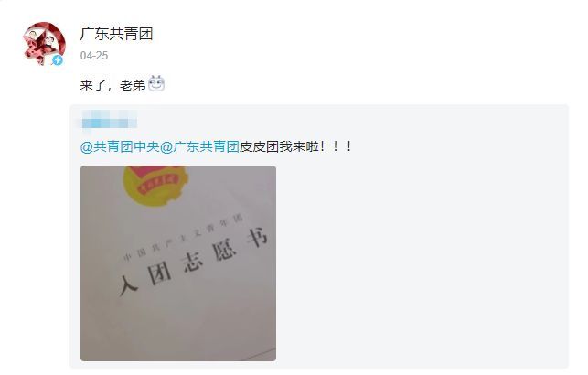Click the repost text 皮皮团我来啦
The image size is (588, 375).
(x=280, y=146)
